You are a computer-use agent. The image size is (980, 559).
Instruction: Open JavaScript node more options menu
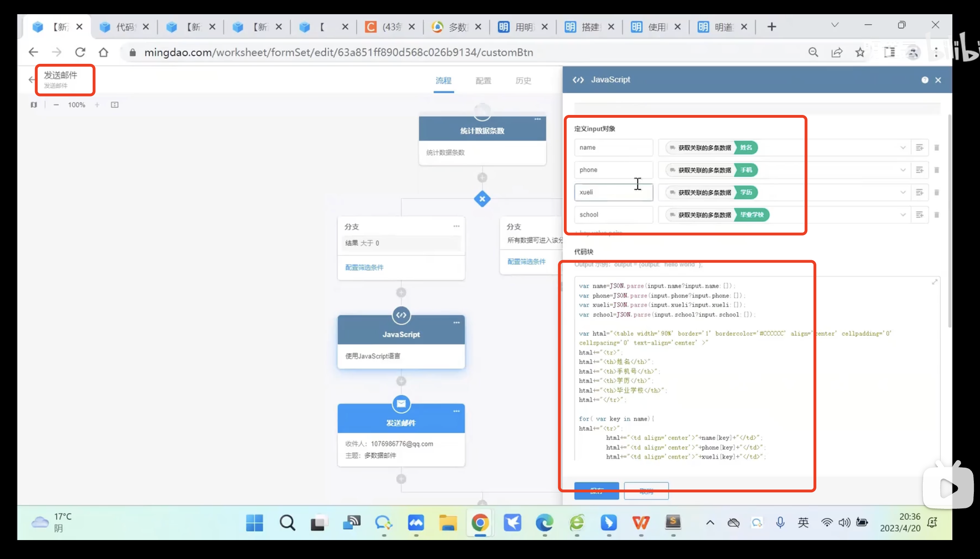pos(456,323)
